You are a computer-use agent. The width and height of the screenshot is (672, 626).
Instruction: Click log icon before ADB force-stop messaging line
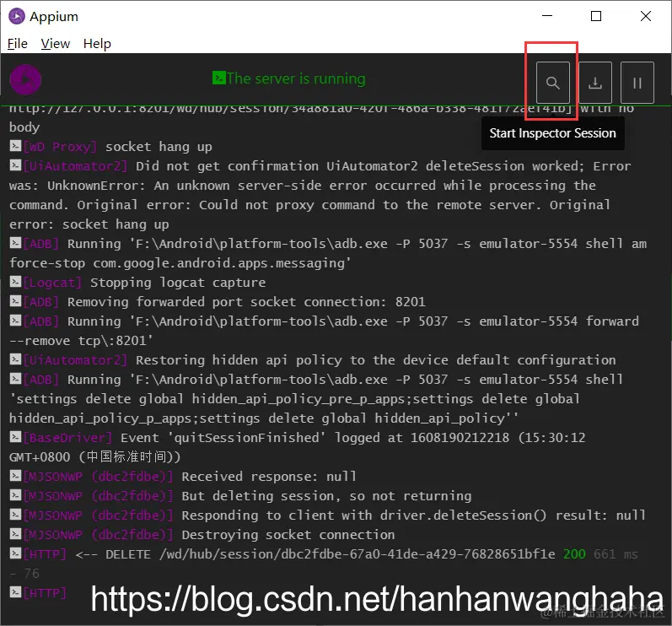click(x=15, y=243)
